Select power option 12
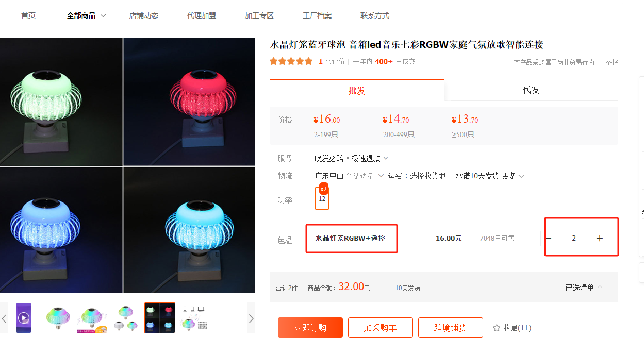The height and width of the screenshot is (355, 644). pyautogui.click(x=322, y=198)
